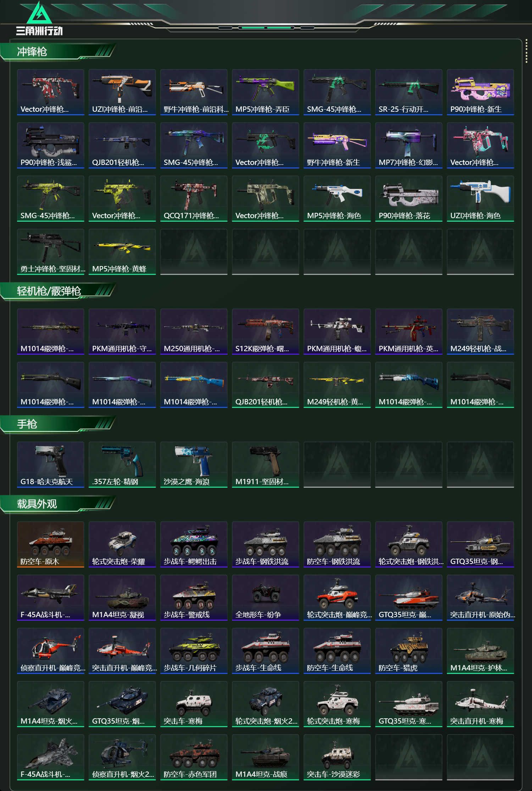
Task: Choose the MP5冲锋枪-黄蜂 skin
Action: [x=122, y=252]
